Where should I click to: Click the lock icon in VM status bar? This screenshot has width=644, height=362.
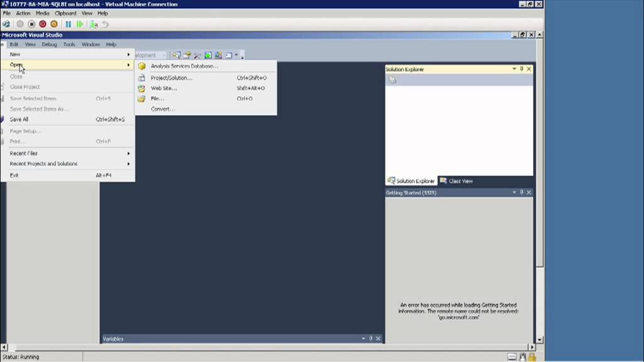pyautogui.click(x=532, y=357)
